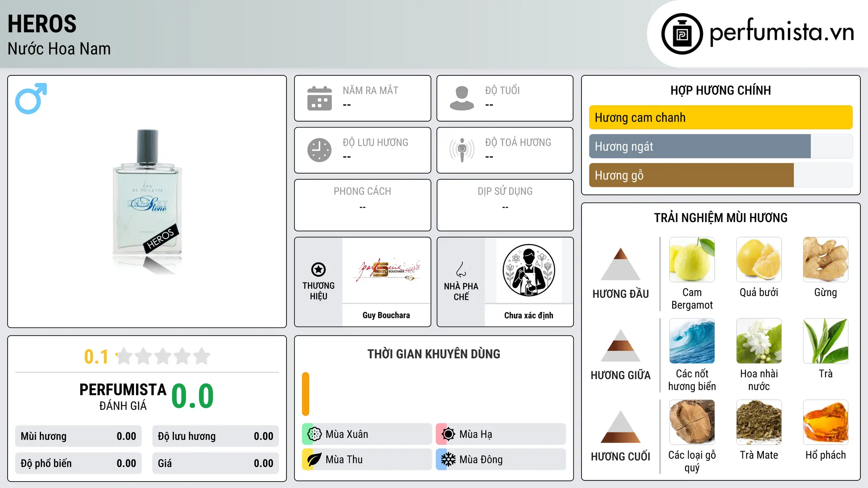Open the Trà leaf note image
Image resolution: width=868 pixels, height=488 pixels.
tap(826, 341)
